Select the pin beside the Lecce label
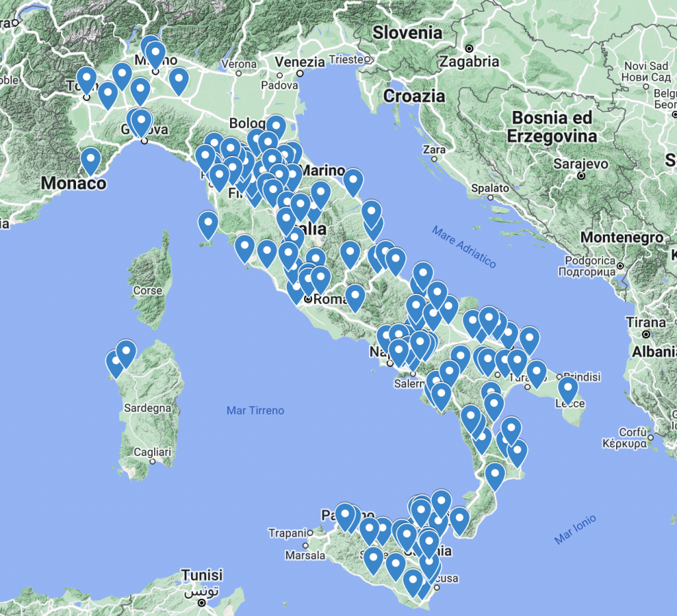Viewport: 677px width, 616px height. [567, 389]
